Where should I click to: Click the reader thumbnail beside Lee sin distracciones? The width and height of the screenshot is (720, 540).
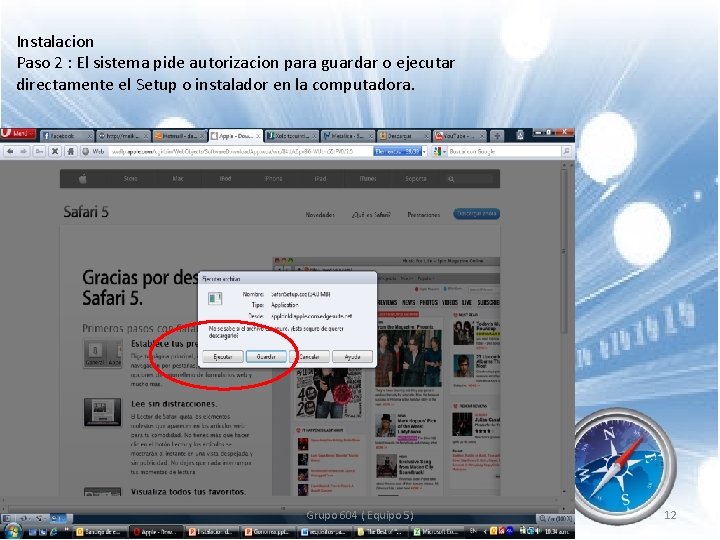pos(102,412)
